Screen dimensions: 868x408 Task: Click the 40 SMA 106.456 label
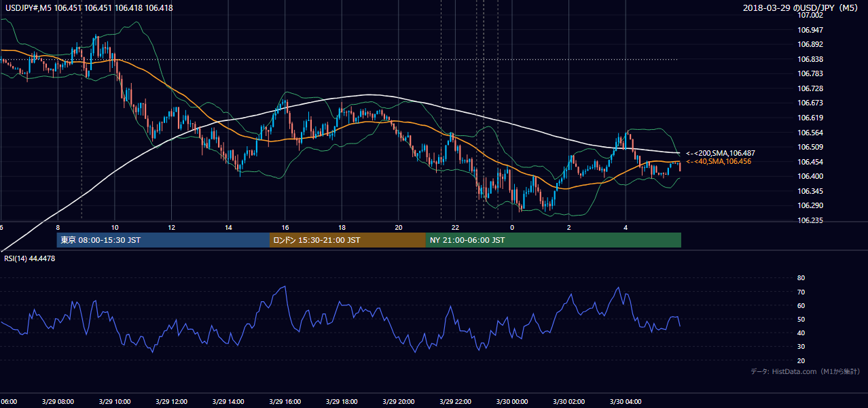[x=718, y=162]
